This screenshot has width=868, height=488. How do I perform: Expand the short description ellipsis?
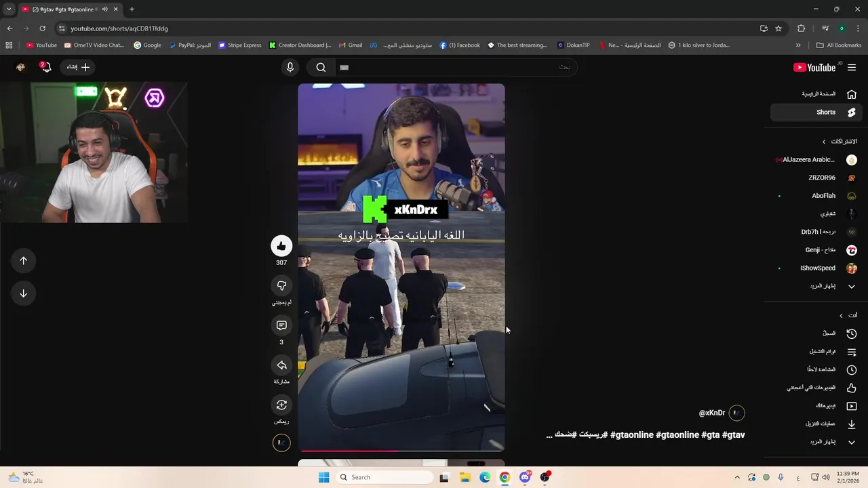coord(549,436)
